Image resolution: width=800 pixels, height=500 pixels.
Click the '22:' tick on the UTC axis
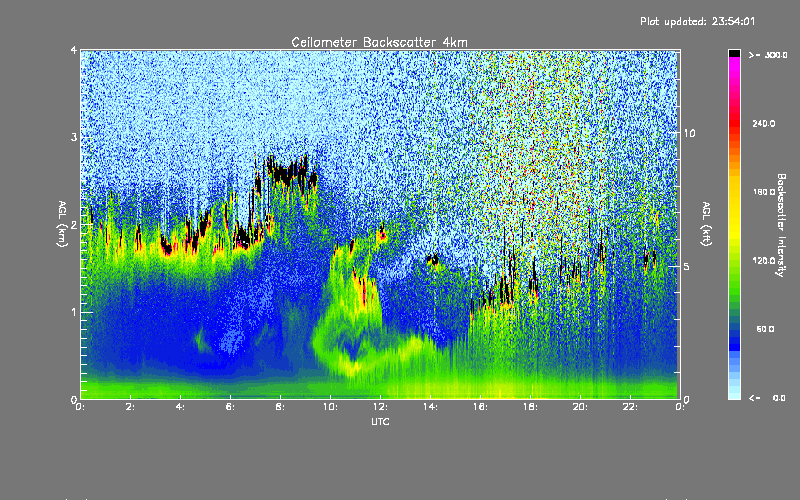click(630, 407)
